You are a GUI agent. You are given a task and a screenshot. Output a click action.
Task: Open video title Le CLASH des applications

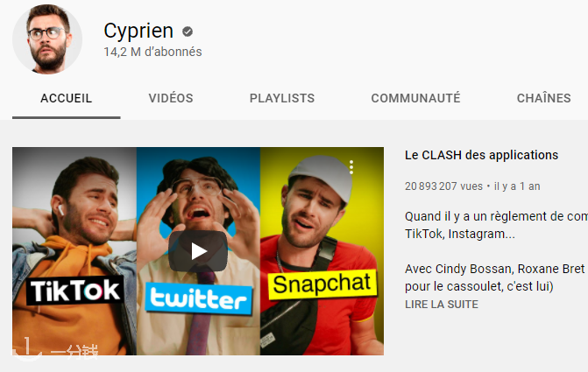pos(481,155)
